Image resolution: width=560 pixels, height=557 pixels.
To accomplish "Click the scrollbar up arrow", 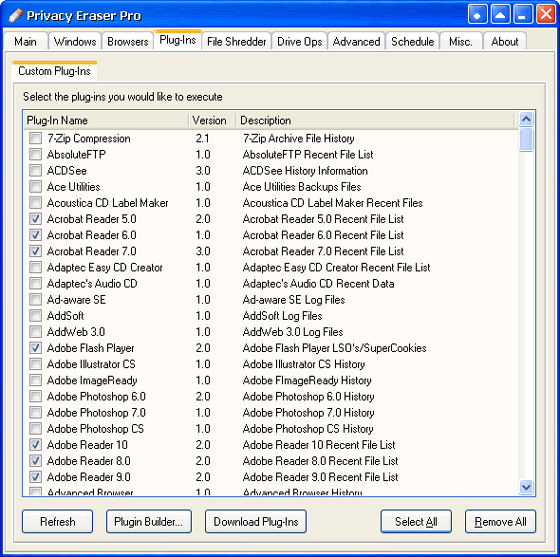I will (526, 119).
